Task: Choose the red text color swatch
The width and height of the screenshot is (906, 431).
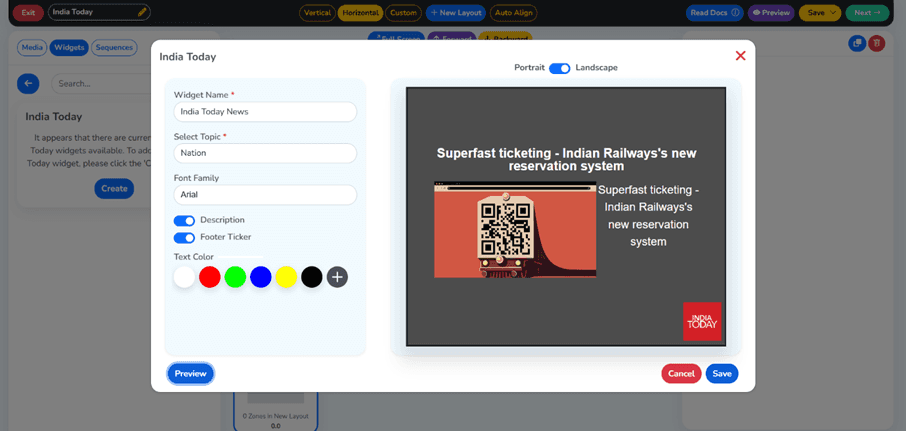Action: pyautogui.click(x=210, y=277)
